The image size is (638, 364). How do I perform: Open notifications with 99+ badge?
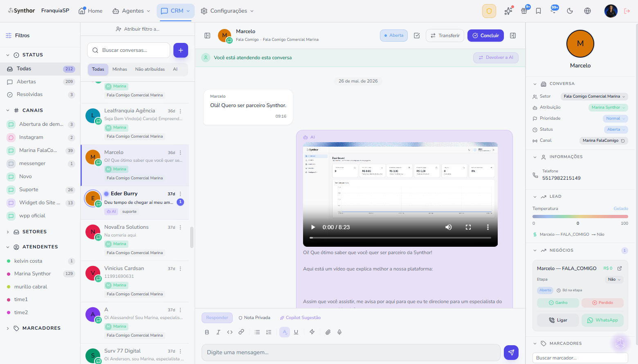(x=554, y=11)
